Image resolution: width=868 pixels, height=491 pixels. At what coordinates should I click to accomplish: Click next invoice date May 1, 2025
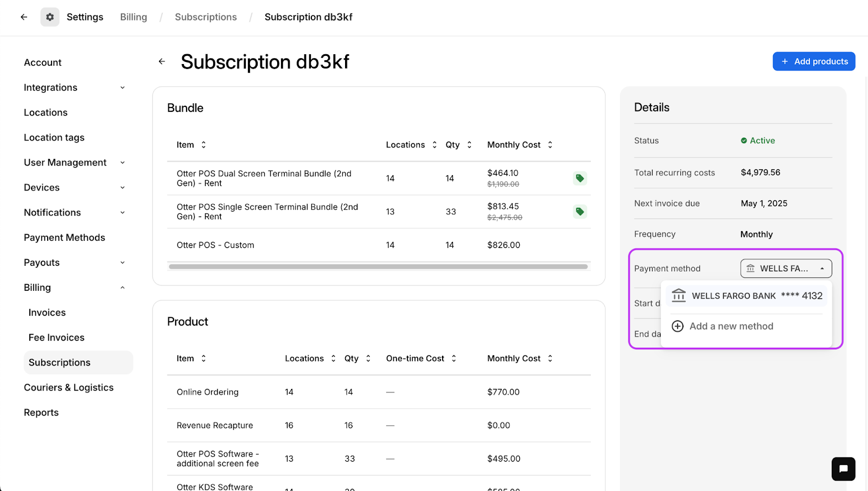(764, 203)
